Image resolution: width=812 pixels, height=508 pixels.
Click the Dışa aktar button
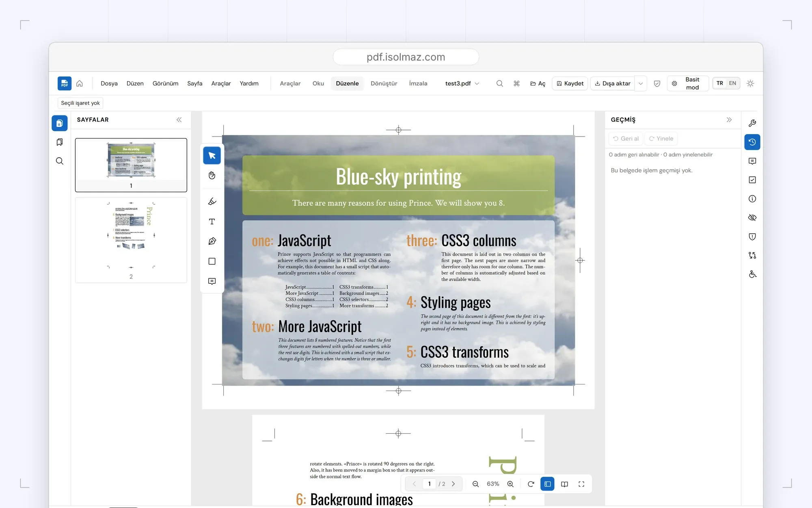coord(613,83)
